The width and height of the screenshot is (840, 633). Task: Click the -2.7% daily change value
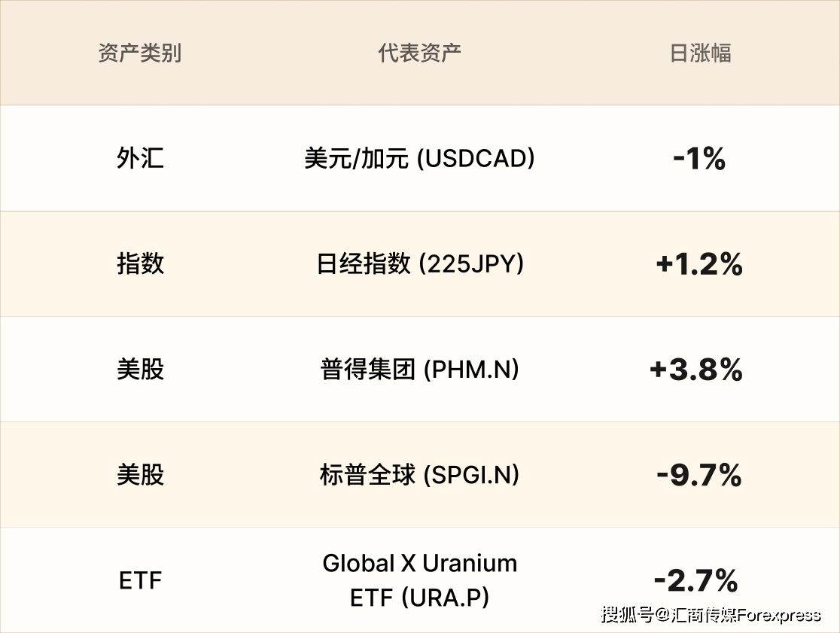coord(696,580)
